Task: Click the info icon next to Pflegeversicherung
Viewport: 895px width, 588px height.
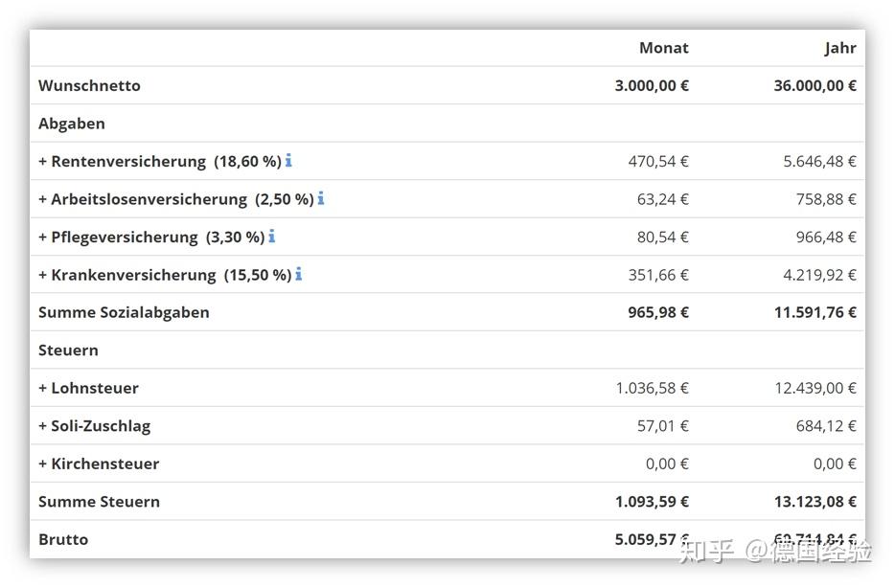Action: tap(272, 237)
